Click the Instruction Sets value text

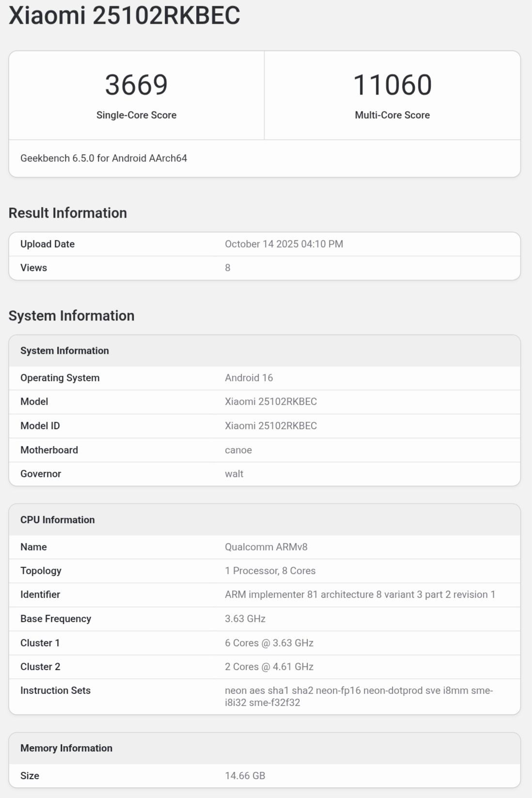coord(359,696)
